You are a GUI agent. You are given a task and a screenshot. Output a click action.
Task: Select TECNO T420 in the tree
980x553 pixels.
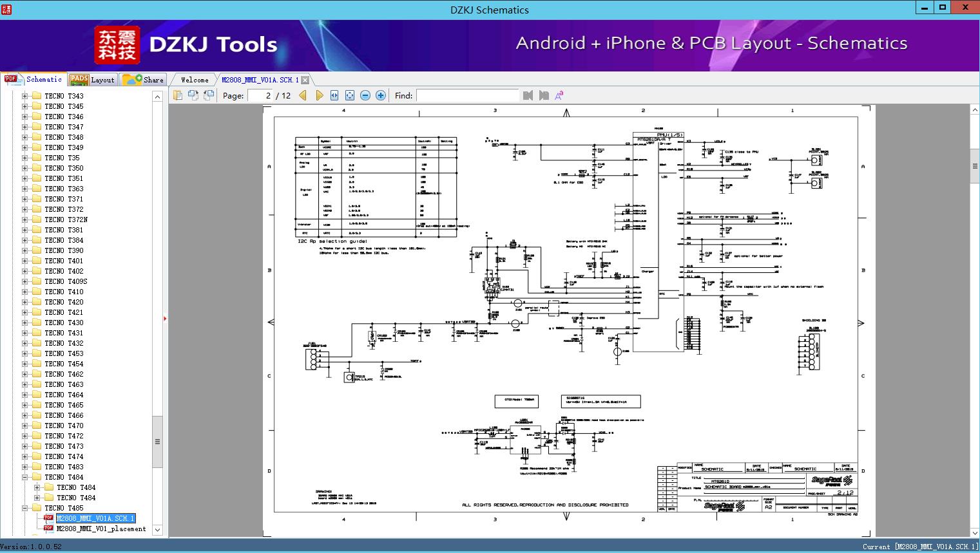point(64,302)
